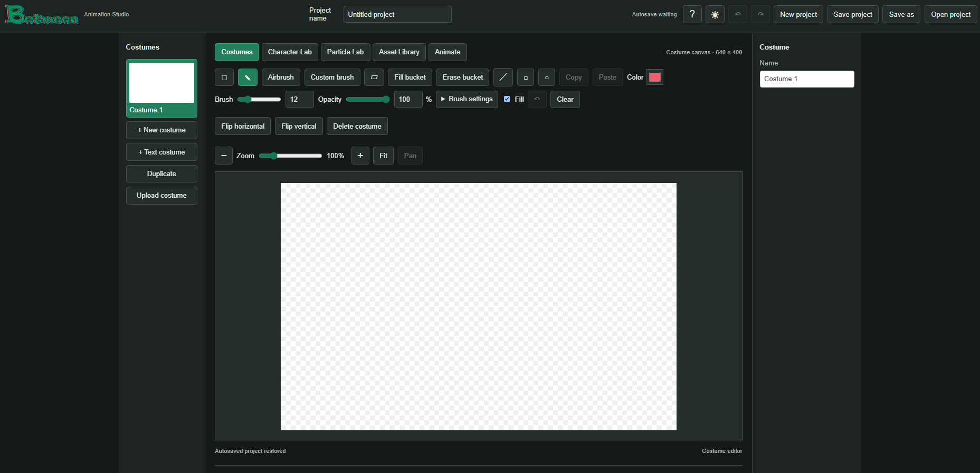Select the active pencil brush tool

click(248, 78)
